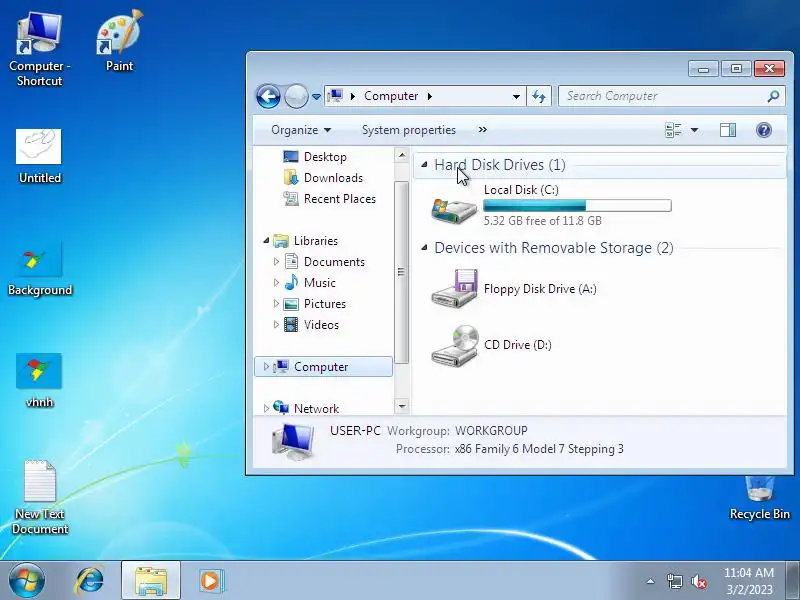Select the vhnh desktop icon
The image size is (800, 600).
[x=39, y=380]
